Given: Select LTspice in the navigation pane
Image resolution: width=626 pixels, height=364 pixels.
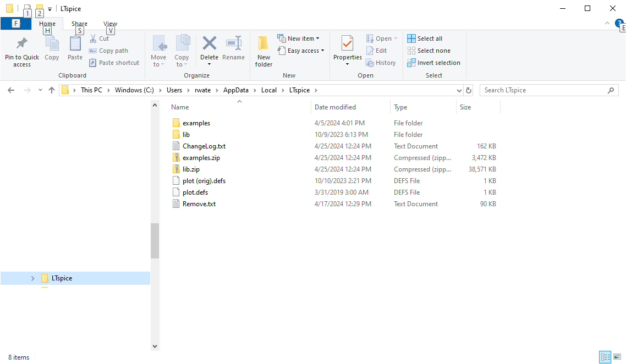Looking at the screenshot, I should 62,278.
